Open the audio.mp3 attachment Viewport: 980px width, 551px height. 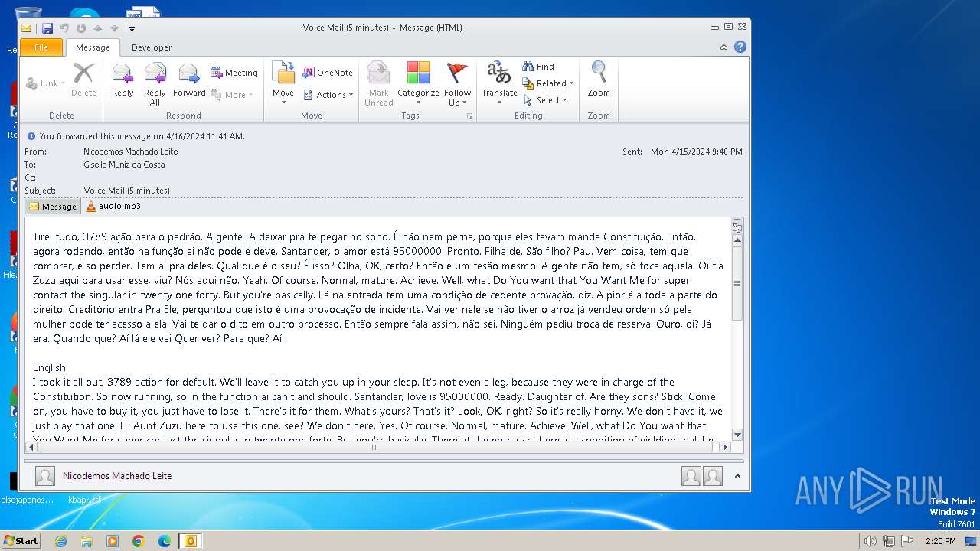[x=113, y=206]
